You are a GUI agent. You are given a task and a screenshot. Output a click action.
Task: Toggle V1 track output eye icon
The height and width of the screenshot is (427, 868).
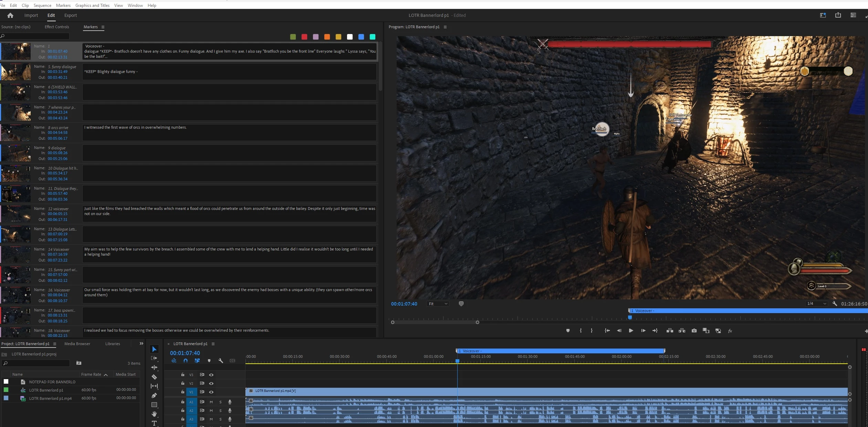tap(211, 392)
